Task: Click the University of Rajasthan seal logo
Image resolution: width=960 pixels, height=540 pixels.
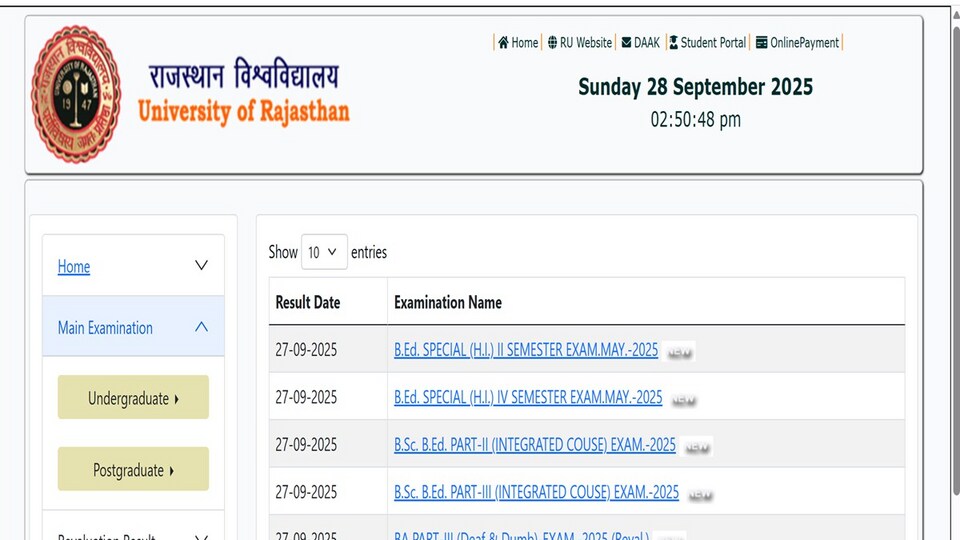Action: click(x=76, y=94)
